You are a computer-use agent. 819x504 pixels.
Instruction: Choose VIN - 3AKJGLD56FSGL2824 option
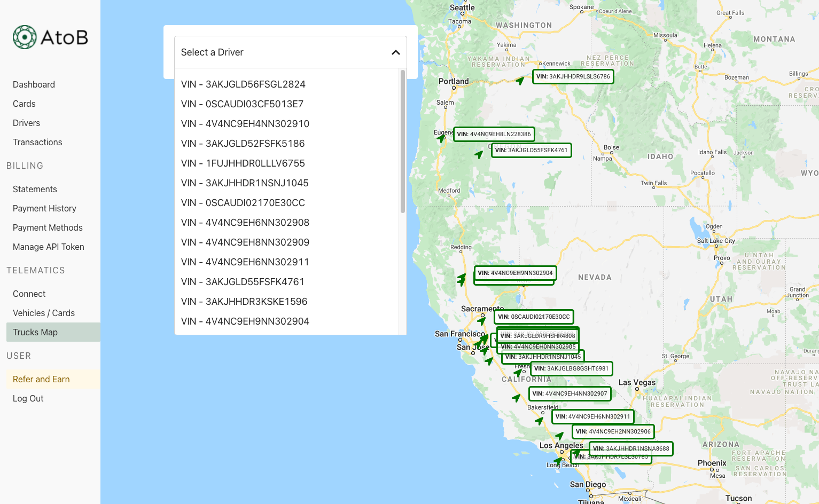click(286, 84)
